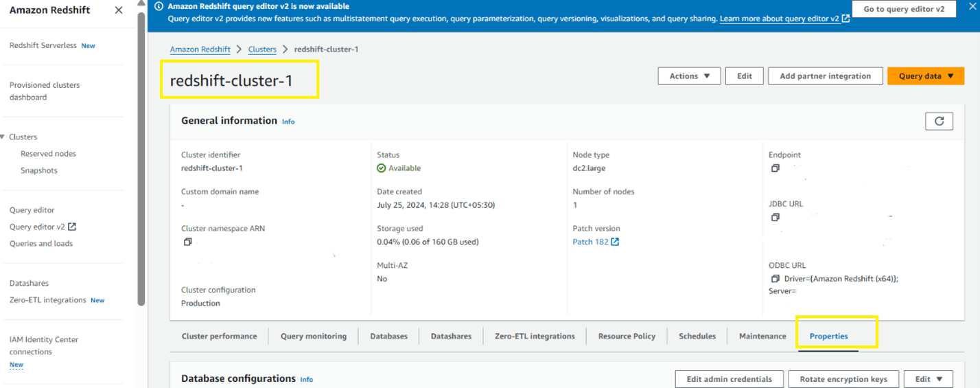Open the Info link next to General information
The image size is (980, 388).
pos(288,122)
